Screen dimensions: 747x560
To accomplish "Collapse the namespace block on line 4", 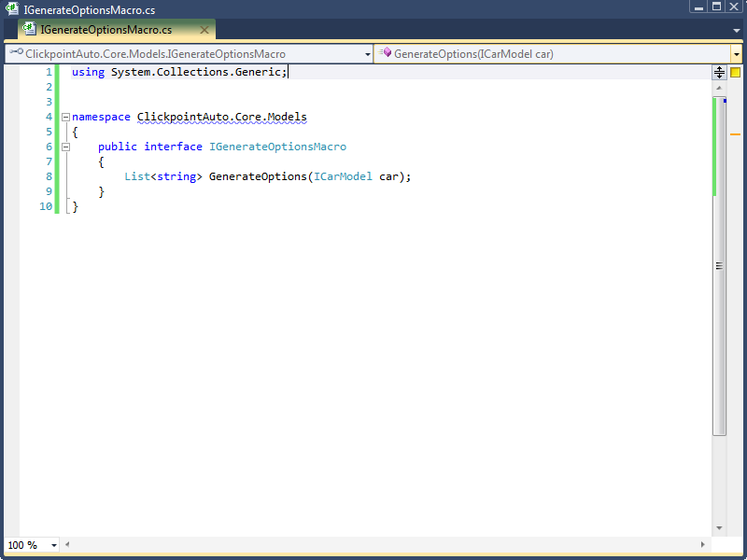I will (x=65, y=118).
